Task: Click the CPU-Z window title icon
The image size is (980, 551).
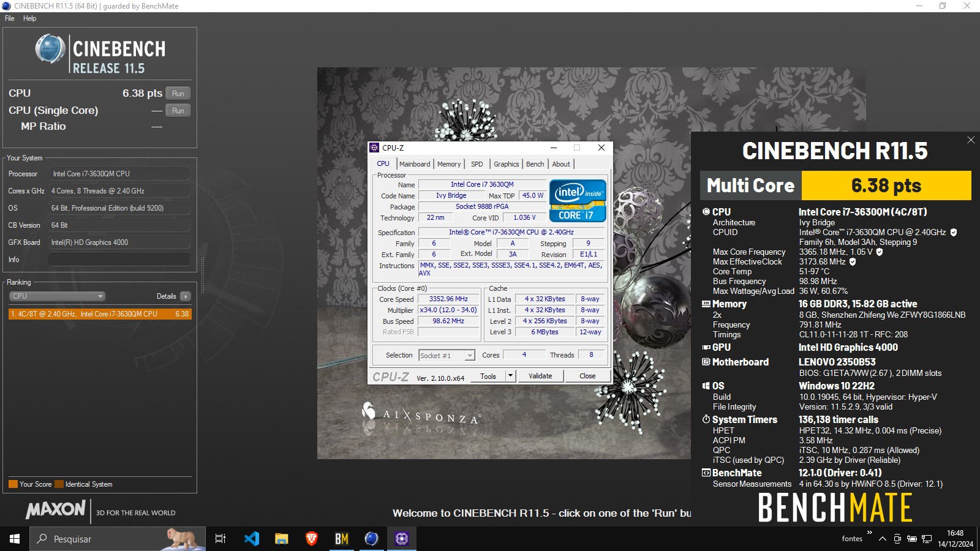Action: 374,148
